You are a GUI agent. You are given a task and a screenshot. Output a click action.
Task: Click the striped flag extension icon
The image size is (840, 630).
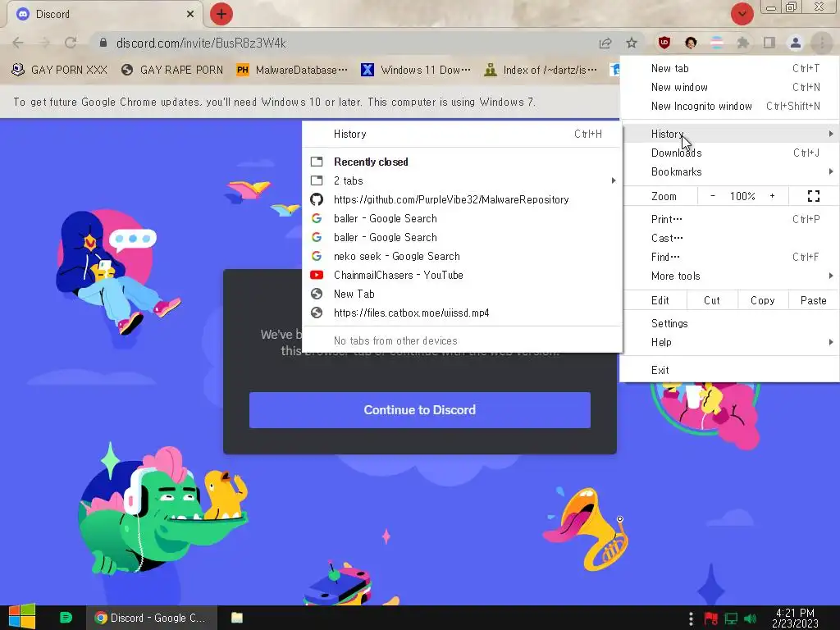click(x=717, y=43)
